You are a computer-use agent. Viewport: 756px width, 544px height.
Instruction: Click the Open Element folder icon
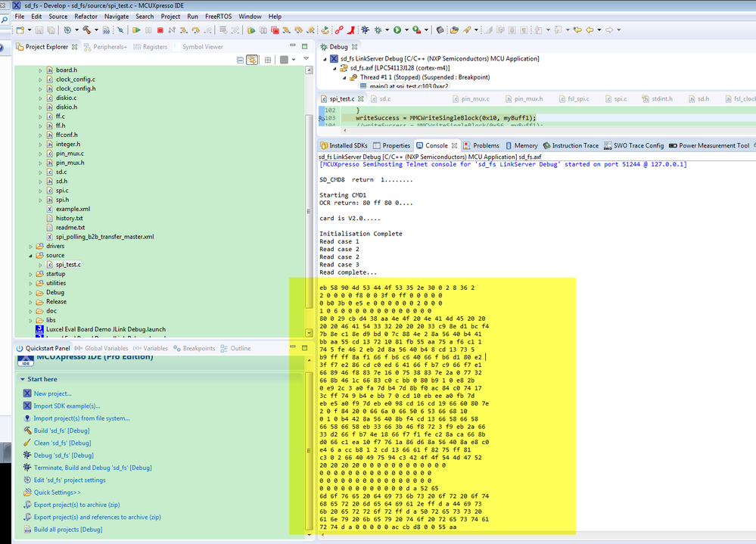tap(454, 30)
